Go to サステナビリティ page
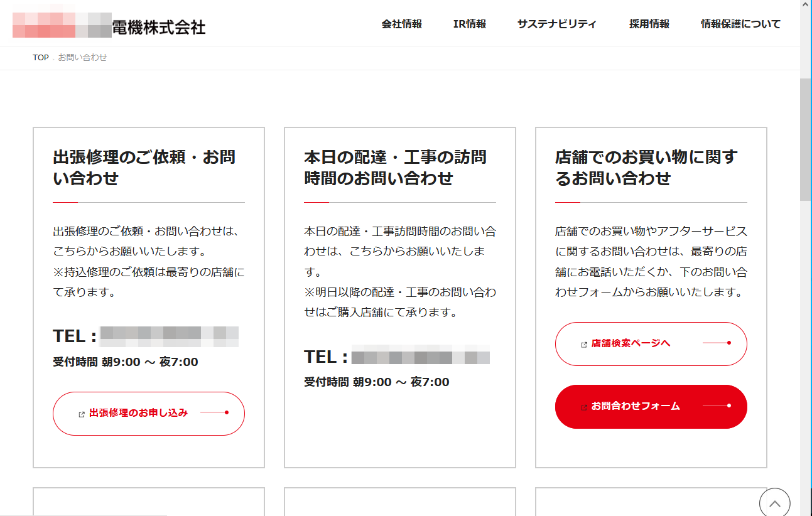 tap(556, 24)
